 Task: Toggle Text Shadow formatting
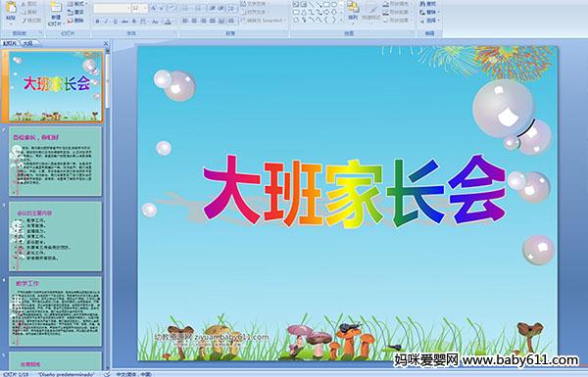[134, 22]
